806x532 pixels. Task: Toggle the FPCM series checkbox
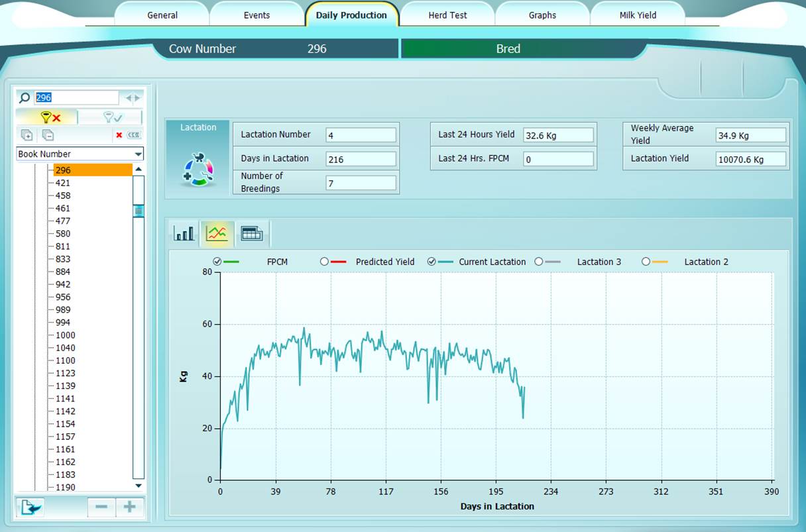click(217, 262)
